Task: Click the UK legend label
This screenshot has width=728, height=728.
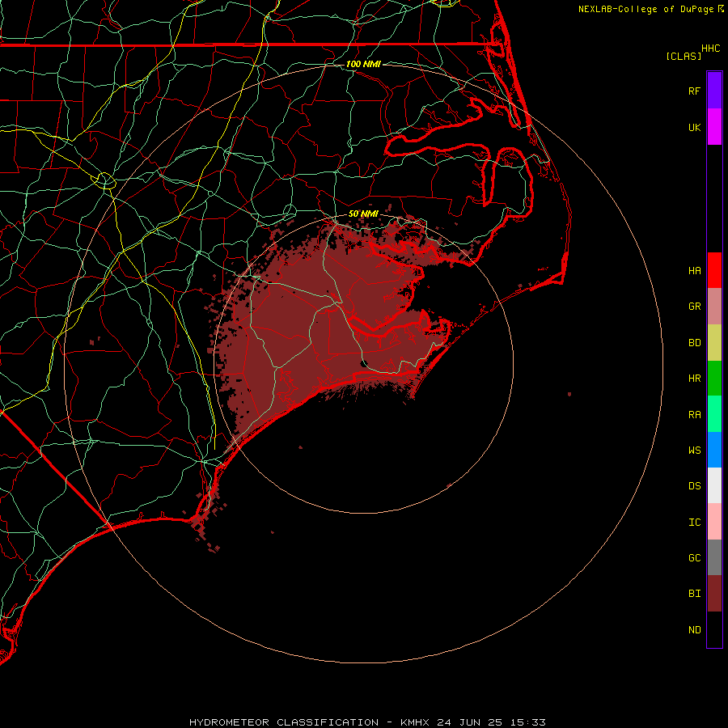Action: click(694, 127)
